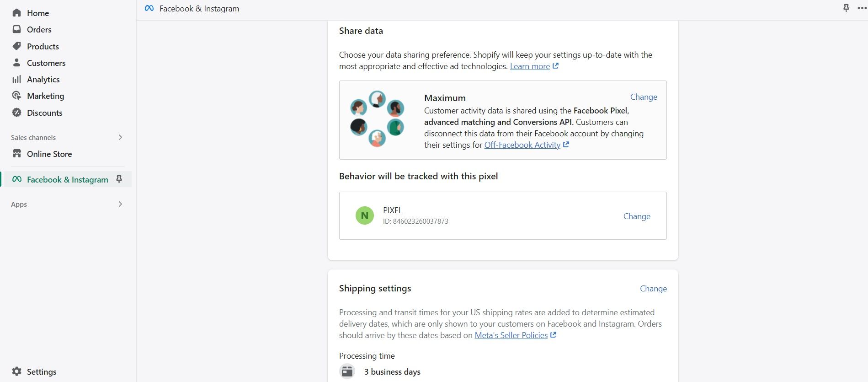This screenshot has width=868, height=382.
Task: Expand the Apps section chevron
Action: [120, 204]
